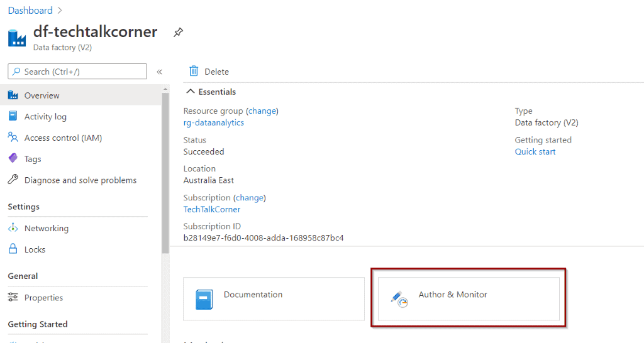The height and width of the screenshot is (343, 644).
Task: Collapse the sidebar with double-chevron icon
Action: (x=159, y=72)
